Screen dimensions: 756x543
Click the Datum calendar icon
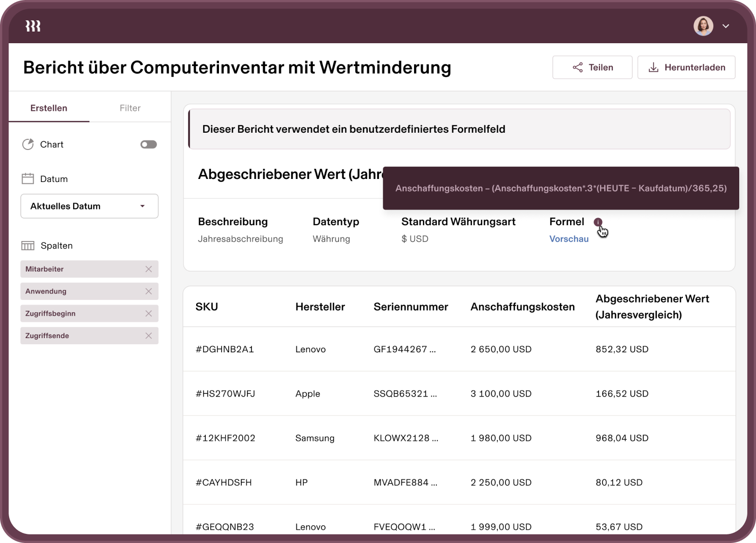[28, 179]
